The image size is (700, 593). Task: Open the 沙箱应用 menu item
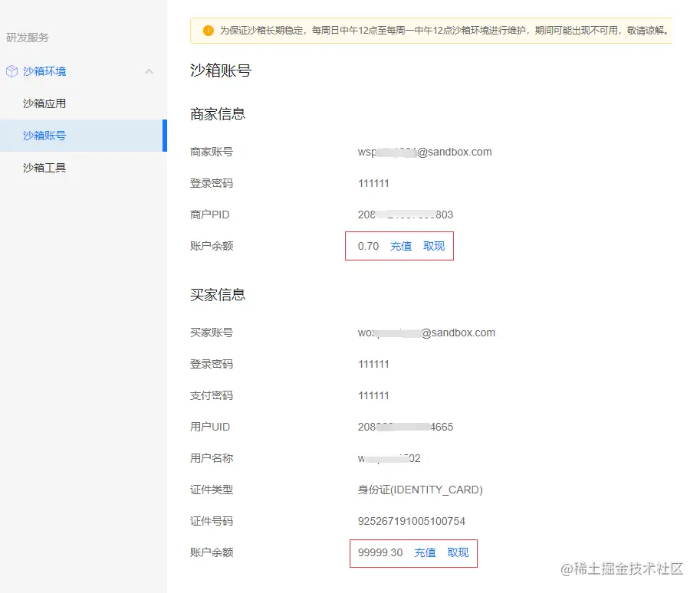[44, 103]
